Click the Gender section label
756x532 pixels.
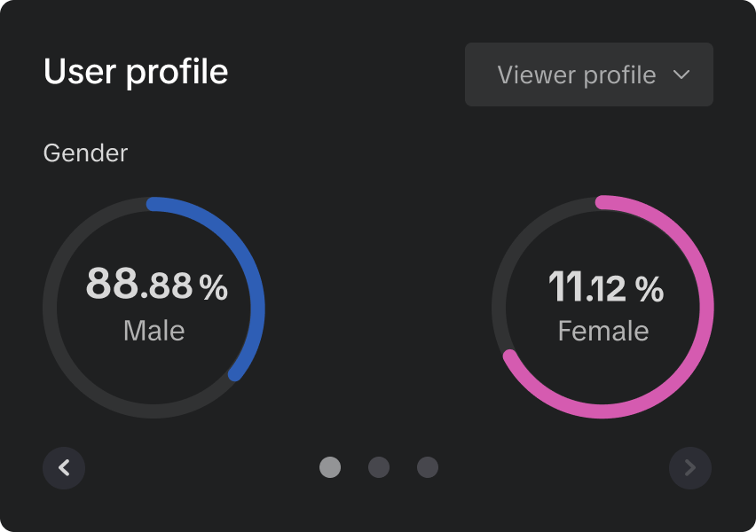(85, 153)
